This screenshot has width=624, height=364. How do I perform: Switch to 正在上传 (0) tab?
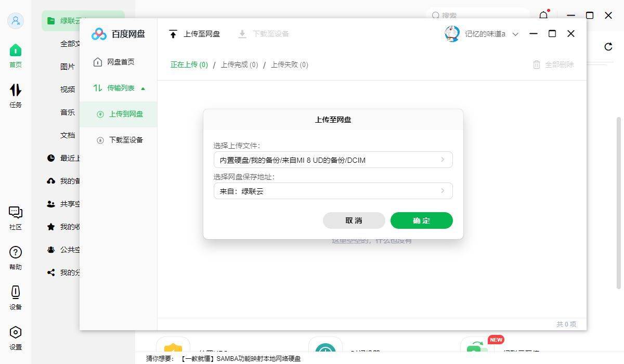click(189, 64)
